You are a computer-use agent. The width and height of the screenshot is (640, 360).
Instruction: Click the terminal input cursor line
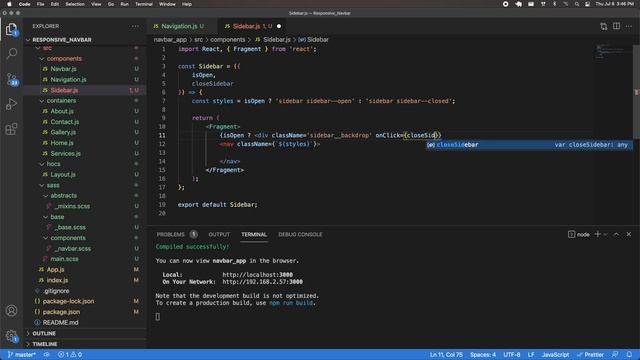158,317
